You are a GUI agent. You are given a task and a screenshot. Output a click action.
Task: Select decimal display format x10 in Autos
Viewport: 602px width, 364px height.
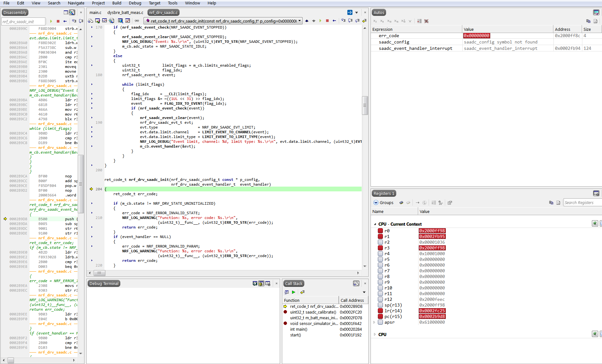tap(389, 21)
